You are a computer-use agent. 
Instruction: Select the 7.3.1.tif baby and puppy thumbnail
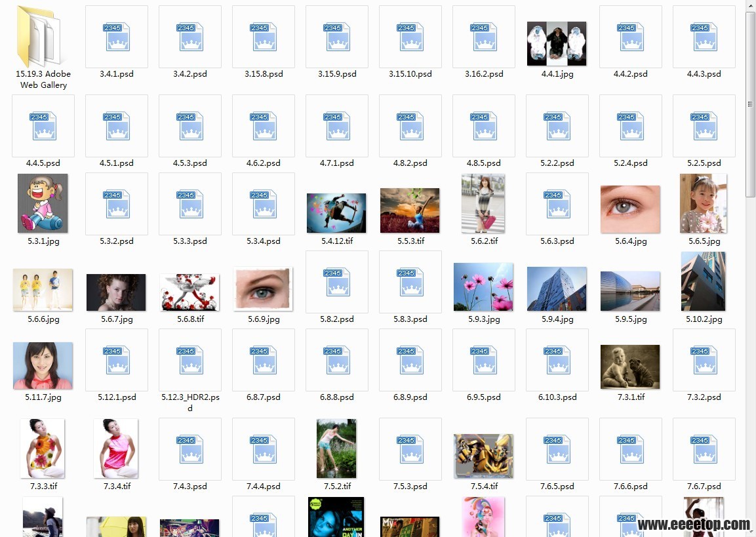[x=630, y=367]
